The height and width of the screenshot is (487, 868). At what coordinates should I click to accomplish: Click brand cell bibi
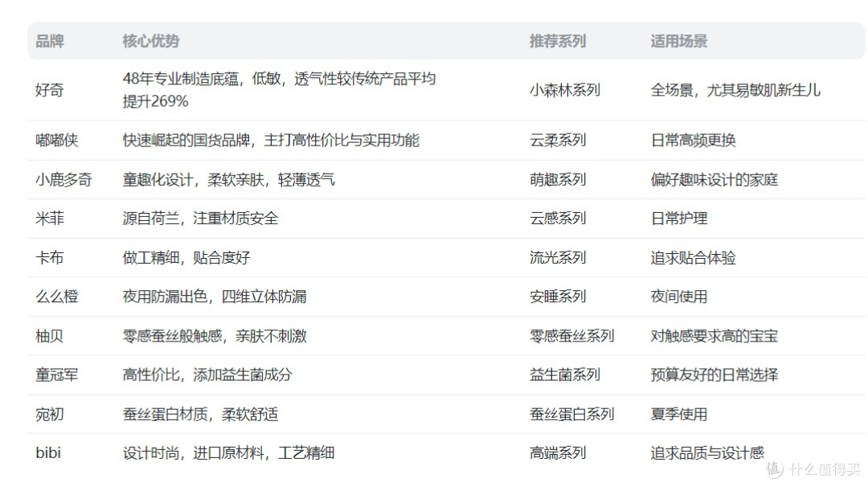coord(48,452)
